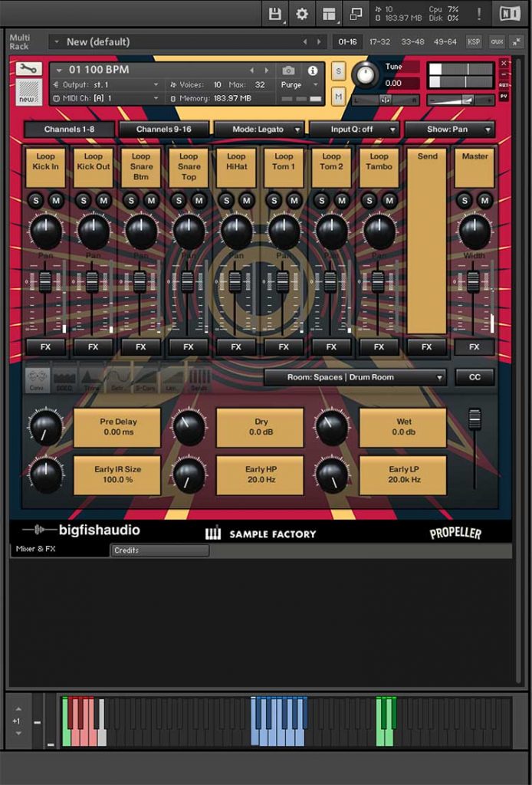Expand the 01 100 BPM instrument name dropdown
Image resolution: width=532 pixels, height=785 pixels.
pyautogui.click(x=59, y=70)
